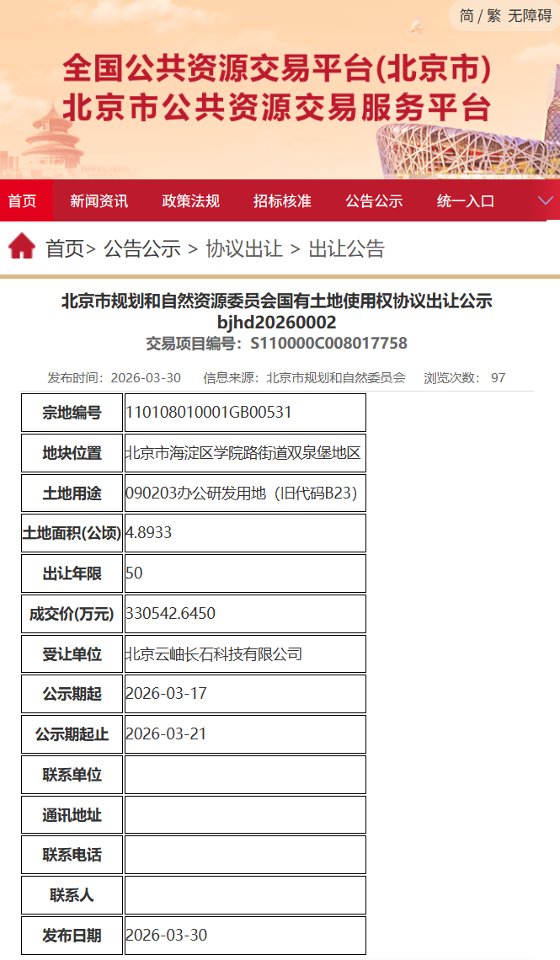
Task: Go to 出让公告 in the breadcrumb
Action: pos(346,248)
